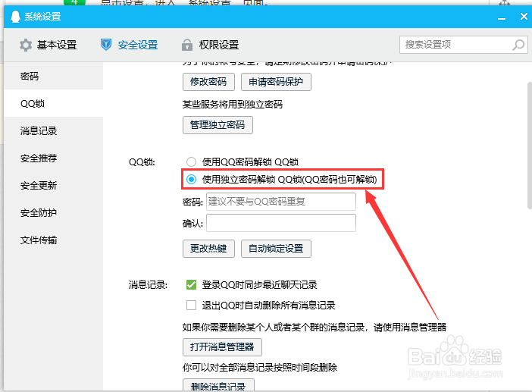
Task: Click the 某些服务将用到独立密码 text
Action: click(233, 104)
